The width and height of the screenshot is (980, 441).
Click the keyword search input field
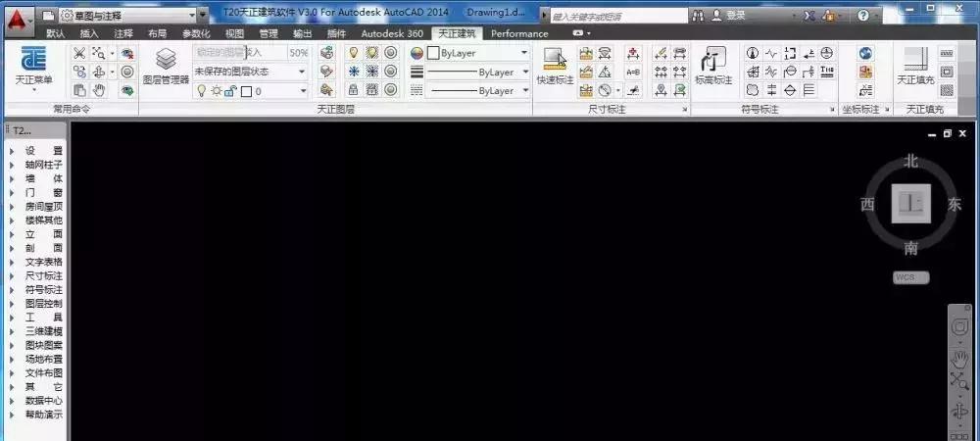(x=617, y=17)
